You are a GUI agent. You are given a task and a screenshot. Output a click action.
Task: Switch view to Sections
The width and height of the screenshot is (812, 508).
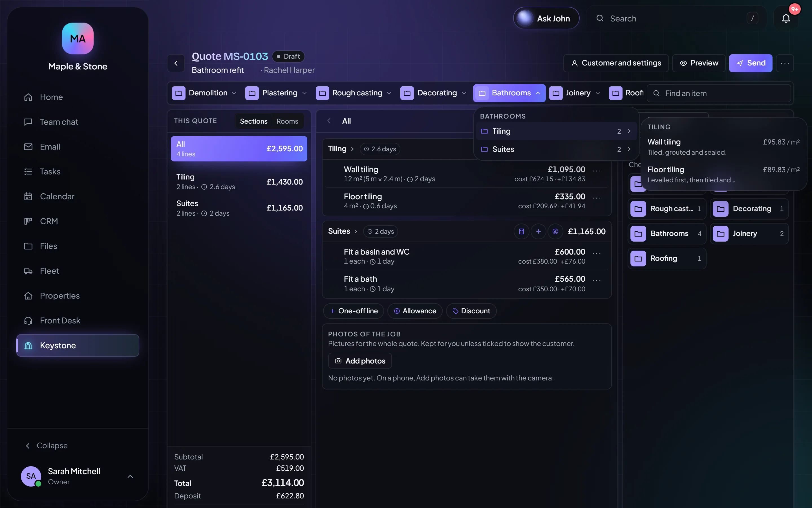[254, 121]
